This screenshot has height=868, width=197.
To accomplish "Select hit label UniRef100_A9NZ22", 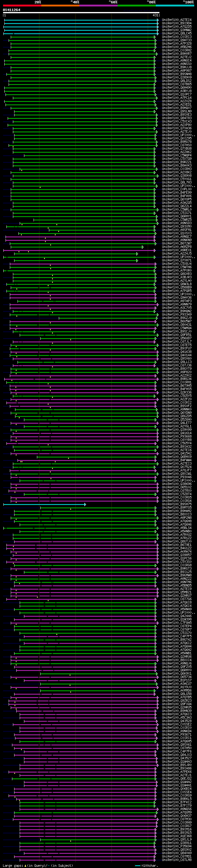I will [x=177, y=579].
